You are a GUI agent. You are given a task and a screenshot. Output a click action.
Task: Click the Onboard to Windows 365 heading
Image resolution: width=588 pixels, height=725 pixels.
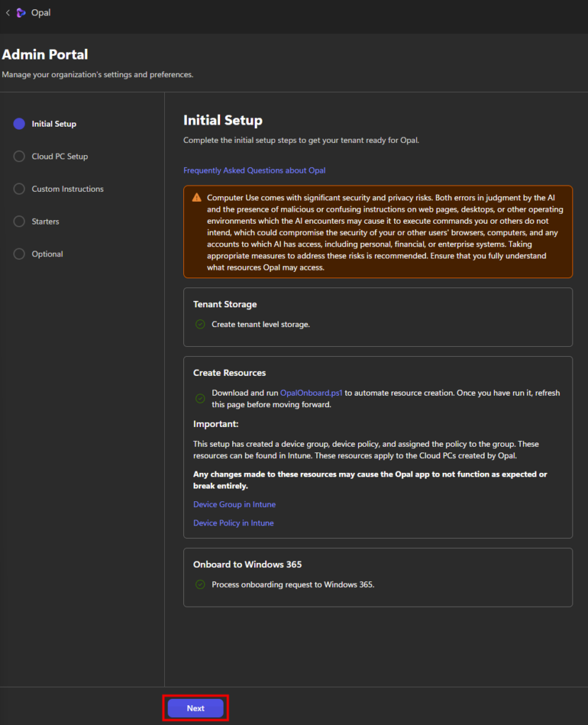coord(247,564)
